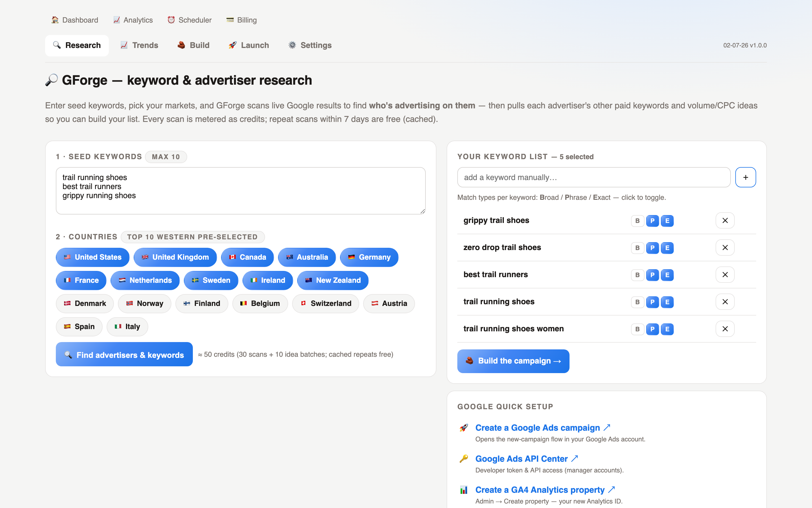This screenshot has width=812, height=508.
Task: Remove the 'zero drop trail shoes' keyword
Action: click(725, 248)
